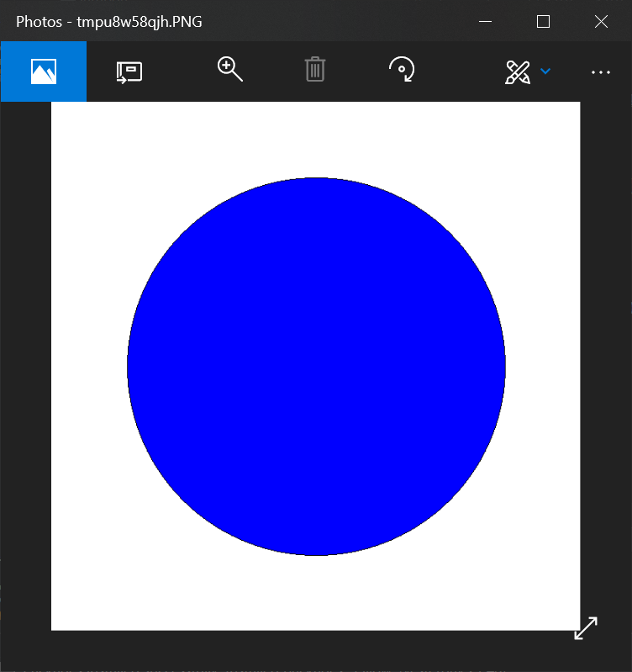Minimize the Photos window
632x672 pixels.
pos(485,21)
